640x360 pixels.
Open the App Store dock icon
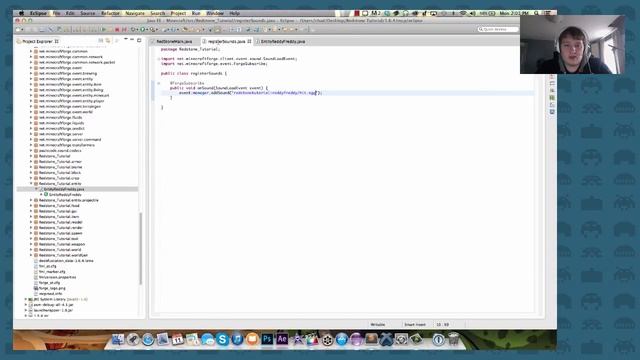(x=342, y=339)
